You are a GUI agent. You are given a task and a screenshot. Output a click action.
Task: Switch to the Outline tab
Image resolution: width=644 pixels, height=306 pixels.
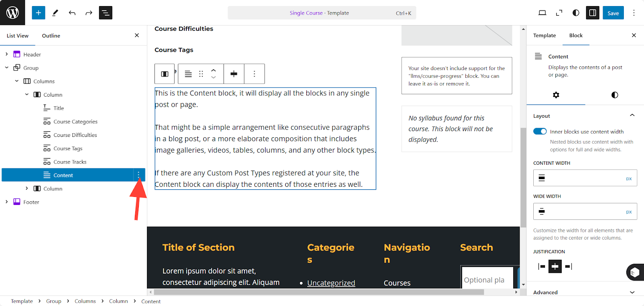[x=51, y=36]
